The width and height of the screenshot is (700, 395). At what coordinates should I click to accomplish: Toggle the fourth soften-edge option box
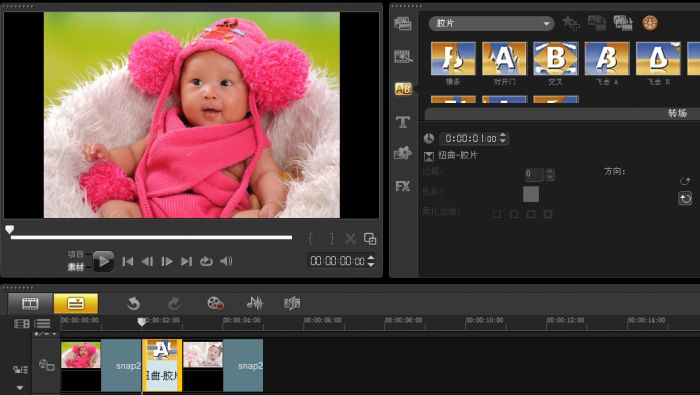[548, 214]
